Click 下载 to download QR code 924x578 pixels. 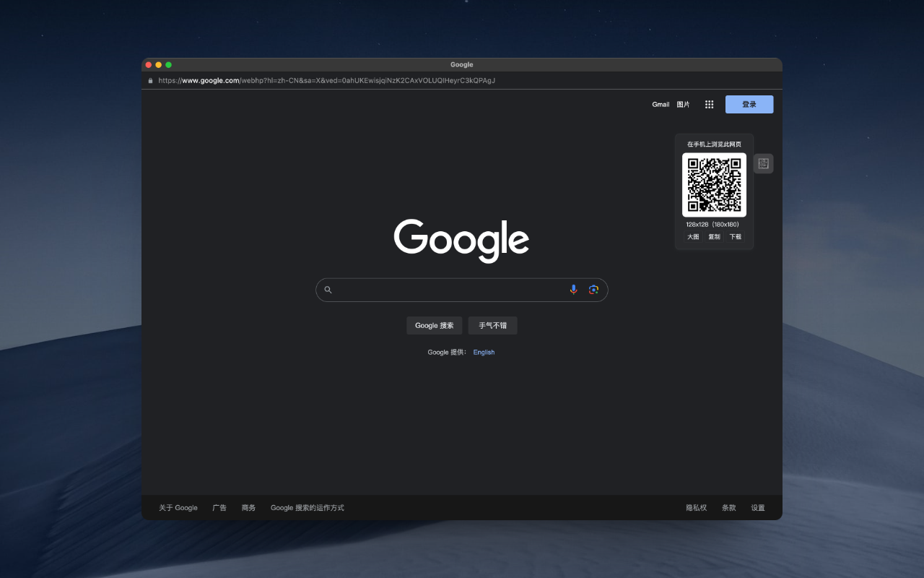tap(735, 237)
